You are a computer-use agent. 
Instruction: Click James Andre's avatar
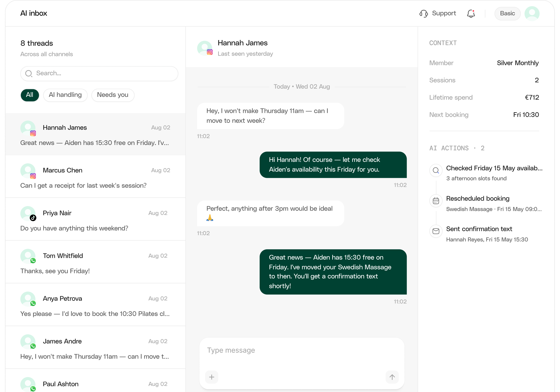tap(28, 342)
